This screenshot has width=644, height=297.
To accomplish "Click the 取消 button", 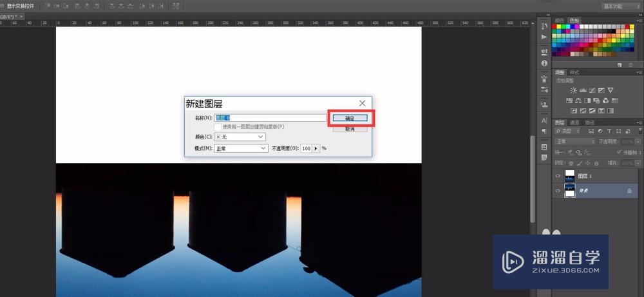I will point(350,129).
